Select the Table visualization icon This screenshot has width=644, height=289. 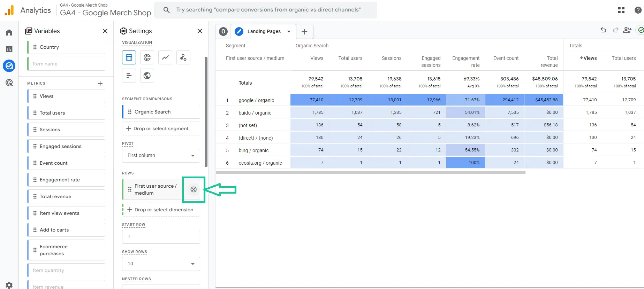[129, 57]
